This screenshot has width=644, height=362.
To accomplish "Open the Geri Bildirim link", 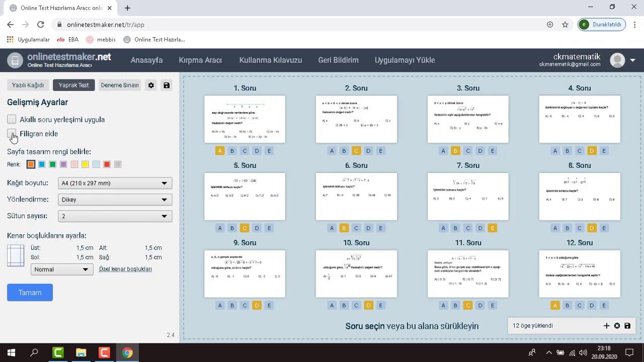I will click(x=338, y=60).
